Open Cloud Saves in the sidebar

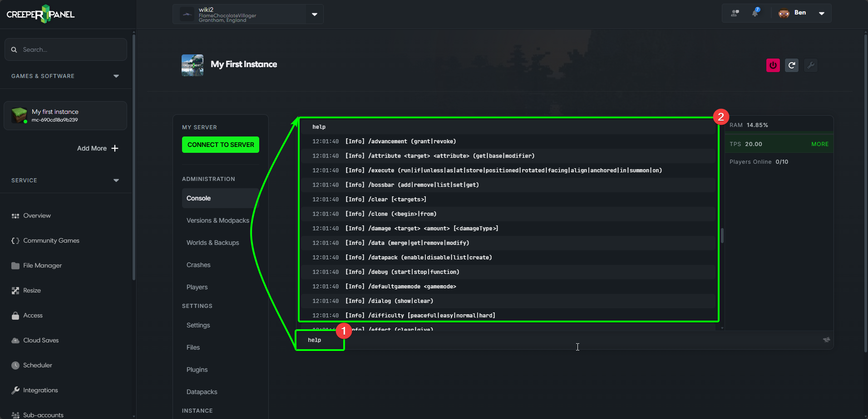(41, 340)
